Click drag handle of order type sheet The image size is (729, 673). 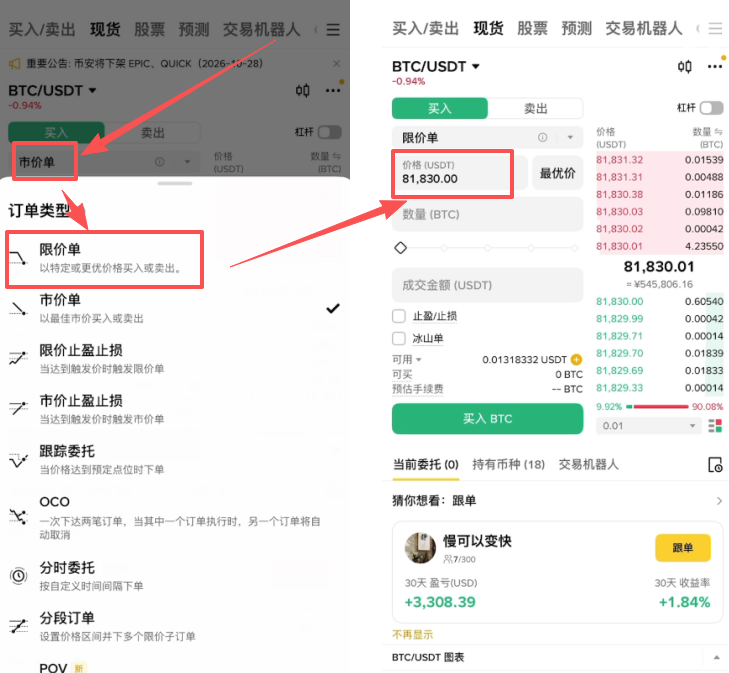[x=175, y=184]
